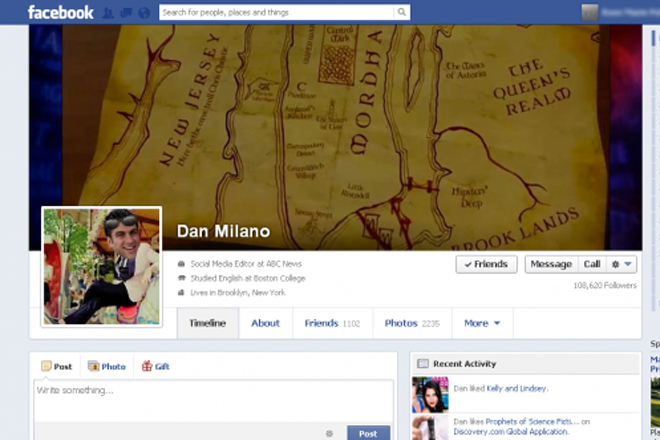The height and width of the screenshot is (440, 660).
Task: Expand the More tab dropdown
Action: point(482,323)
